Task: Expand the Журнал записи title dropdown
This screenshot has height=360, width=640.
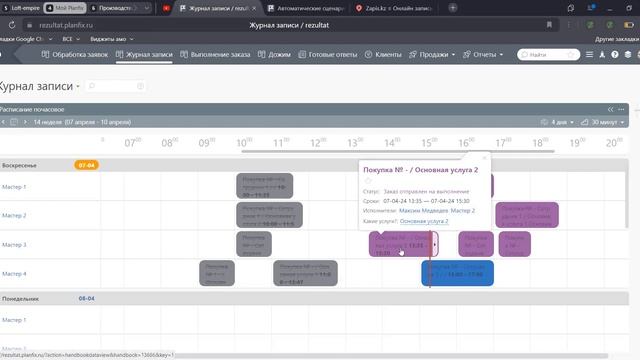Action: [x=78, y=87]
